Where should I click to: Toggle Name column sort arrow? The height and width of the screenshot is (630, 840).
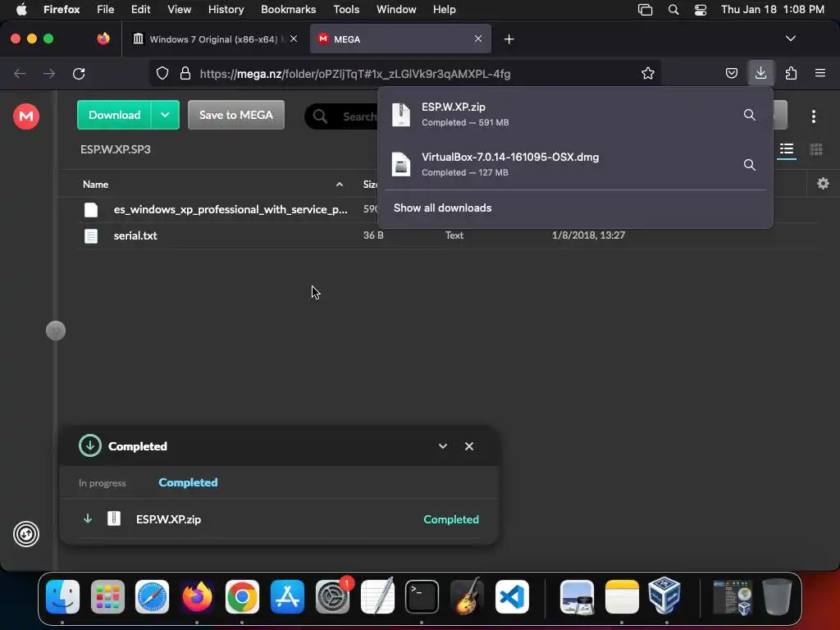pyautogui.click(x=339, y=185)
